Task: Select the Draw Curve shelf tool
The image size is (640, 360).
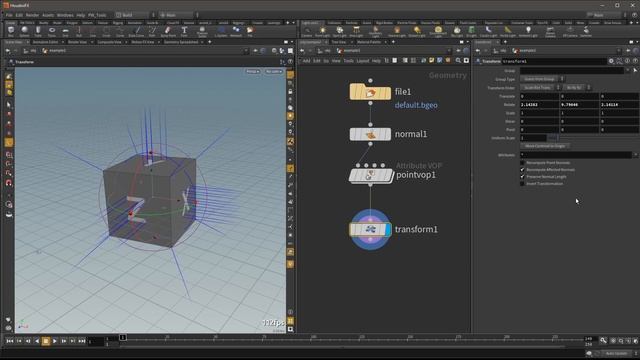Action: point(136,31)
